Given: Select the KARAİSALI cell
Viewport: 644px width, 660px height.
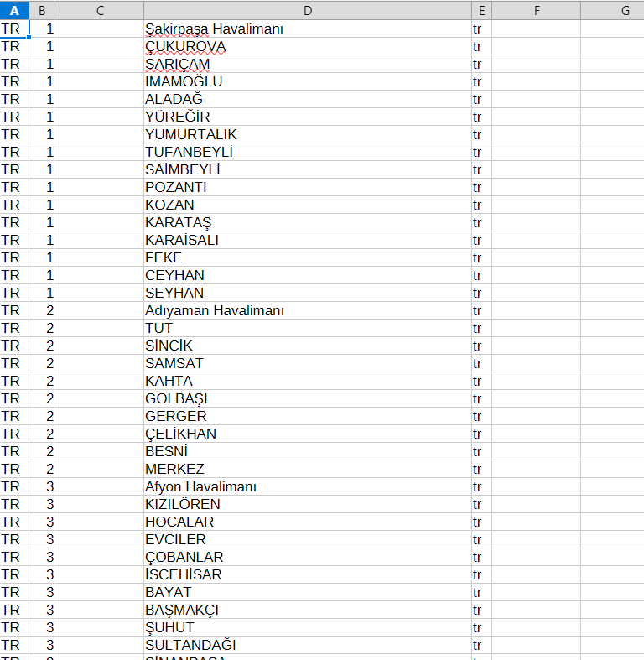Looking at the screenshot, I should click(308, 240).
